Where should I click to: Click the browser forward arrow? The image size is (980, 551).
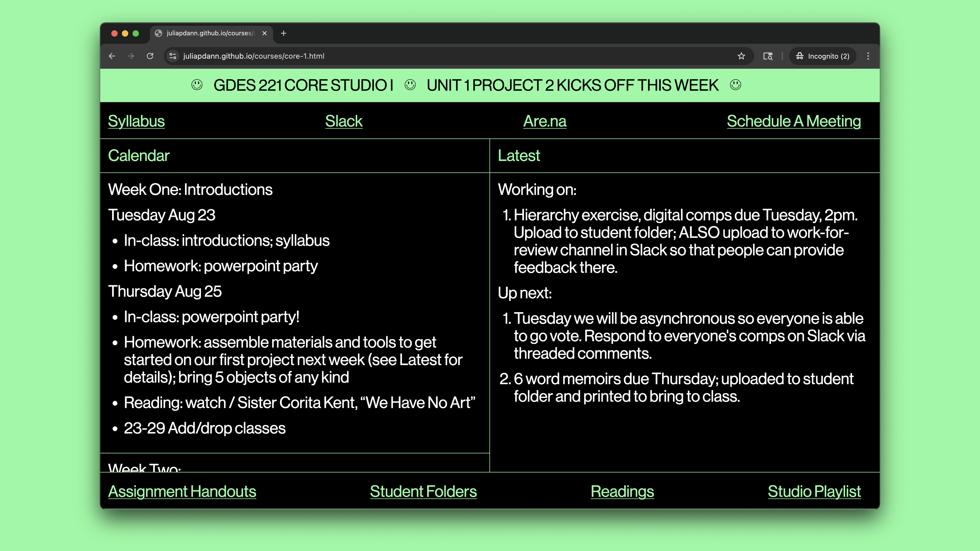[131, 56]
